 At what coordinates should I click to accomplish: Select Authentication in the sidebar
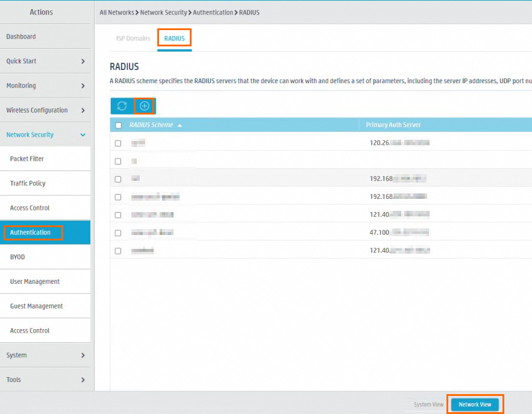click(45, 233)
